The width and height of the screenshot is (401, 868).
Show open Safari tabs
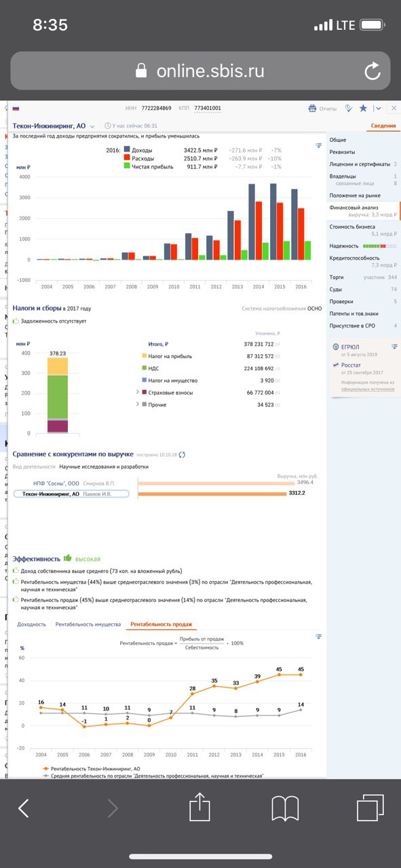coord(370,808)
